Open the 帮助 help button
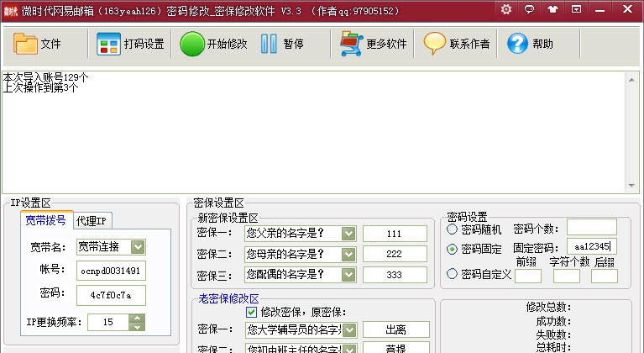Viewport: 644px width, 353px height. (x=531, y=44)
